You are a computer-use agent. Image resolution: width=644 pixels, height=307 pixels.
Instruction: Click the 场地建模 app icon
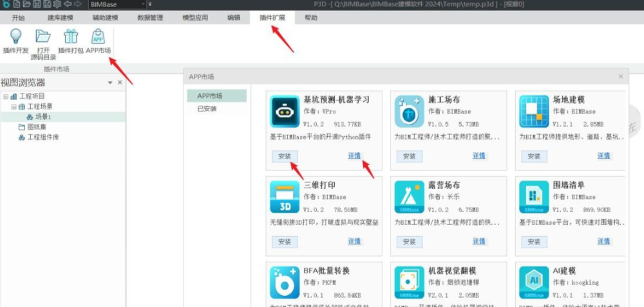534,112
